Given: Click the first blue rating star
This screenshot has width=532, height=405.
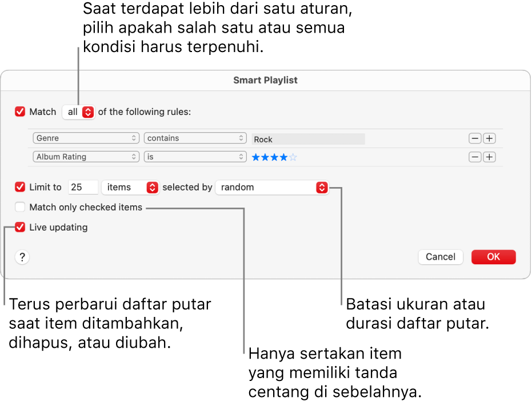Looking at the screenshot, I should pos(256,157).
